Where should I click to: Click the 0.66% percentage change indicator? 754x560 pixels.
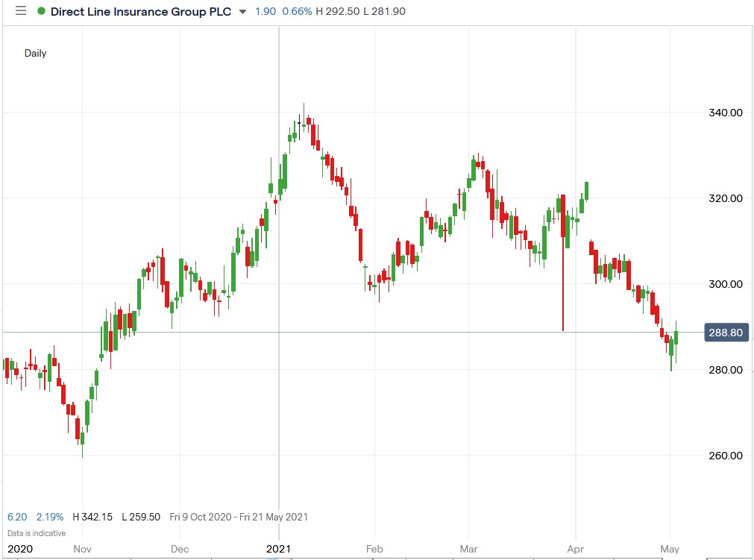[297, 12]
